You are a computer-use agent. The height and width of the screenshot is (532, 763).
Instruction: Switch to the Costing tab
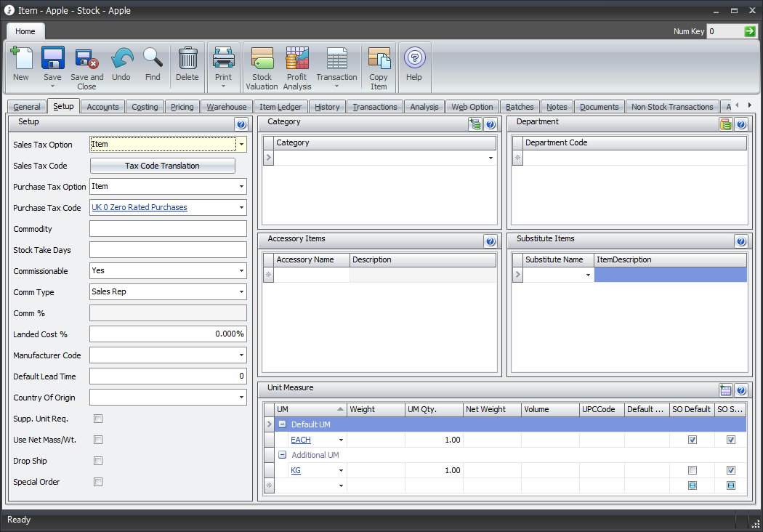click(145, 107)
